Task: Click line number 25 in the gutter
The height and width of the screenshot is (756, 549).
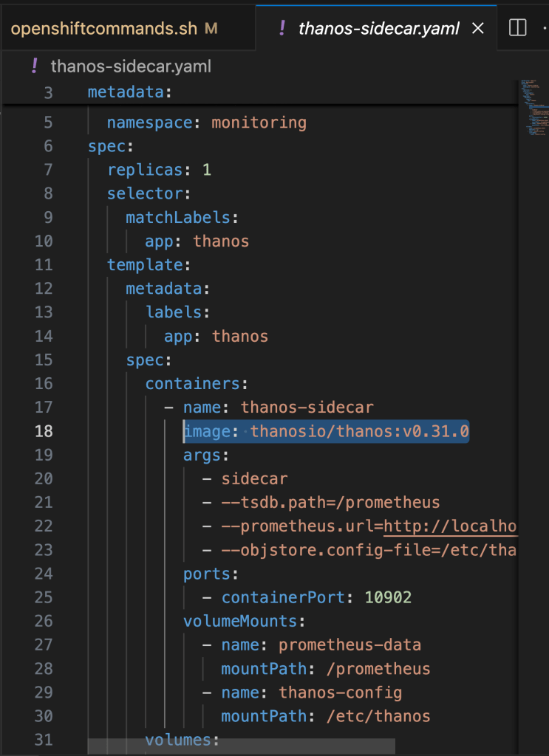Action: click(x=44, y=597)
